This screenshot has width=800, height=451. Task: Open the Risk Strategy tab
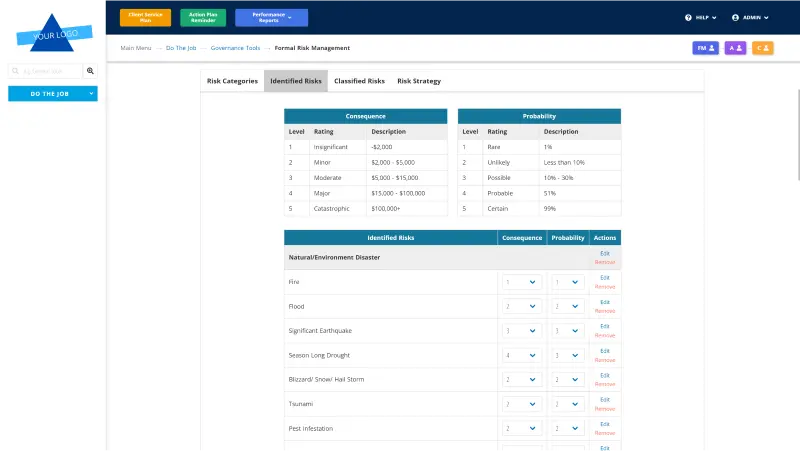click(x=418, y=81)
